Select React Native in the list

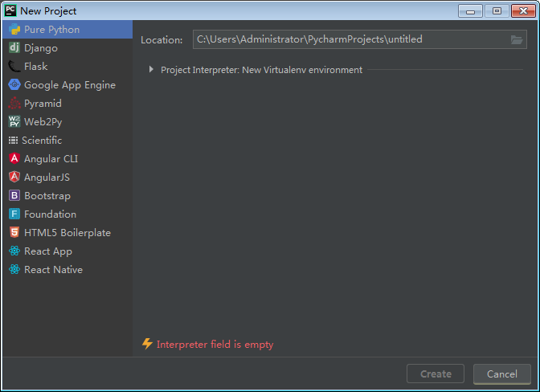click(x=53, y=270)
